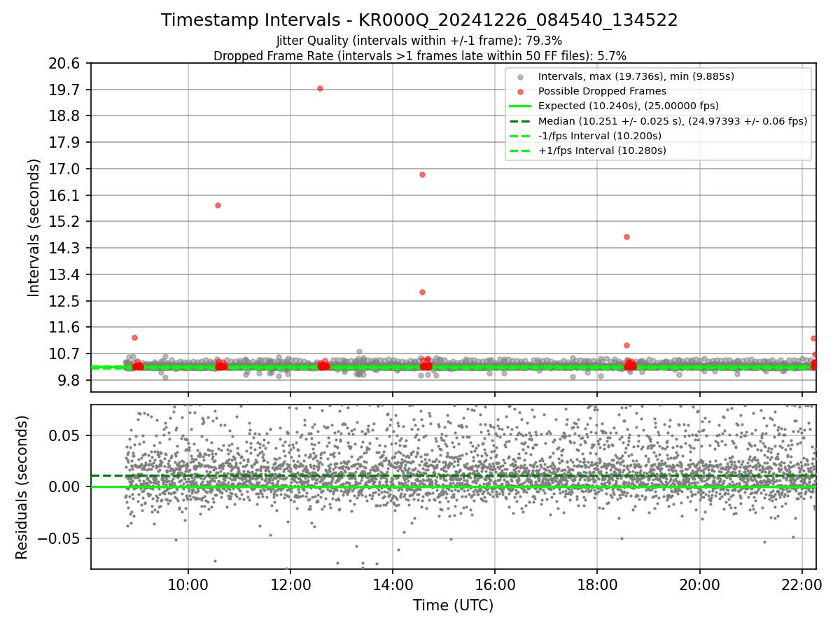Click the 9.8 y-axis tick label
The width and height of the screenshot is (840, 630).
coord(69,380)
